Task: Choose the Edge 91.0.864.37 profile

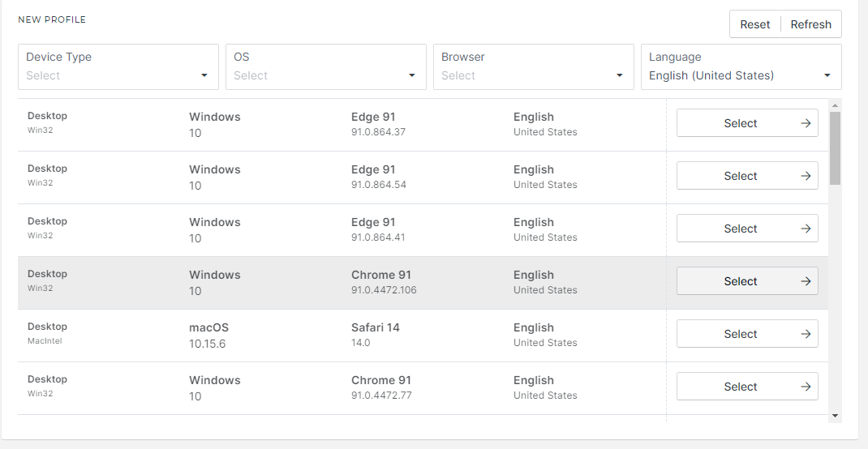Action: (x=740, y=123)
